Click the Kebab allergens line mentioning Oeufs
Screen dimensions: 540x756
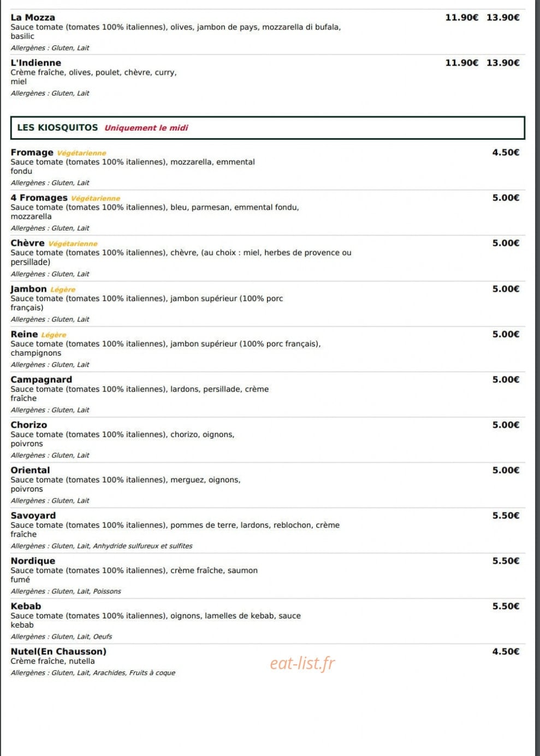[61, 637]
